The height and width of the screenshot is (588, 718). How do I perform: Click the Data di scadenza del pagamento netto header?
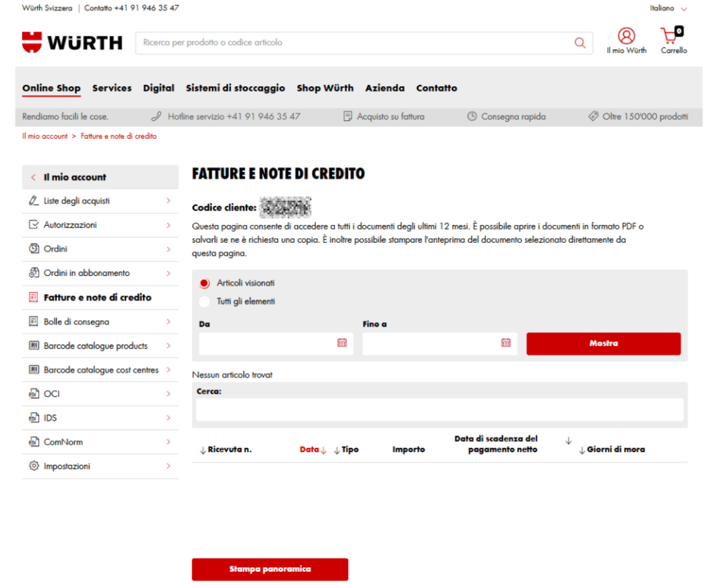click(496, 444)
